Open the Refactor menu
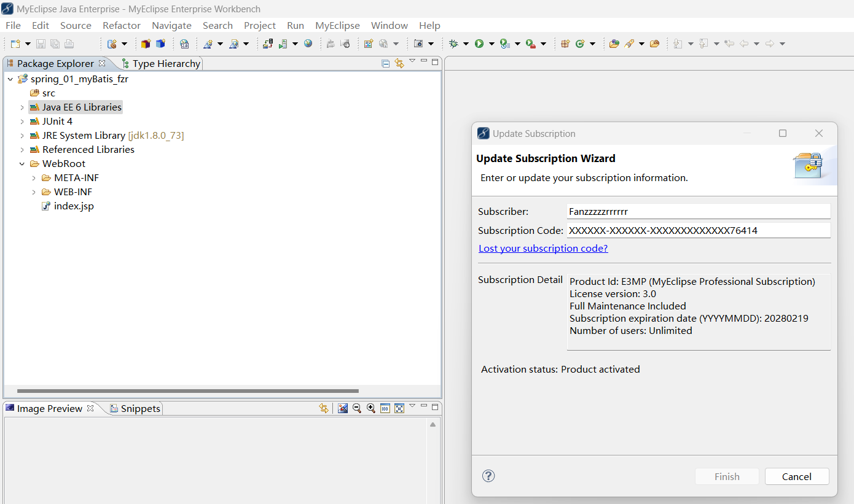 [x=122, y=25]
